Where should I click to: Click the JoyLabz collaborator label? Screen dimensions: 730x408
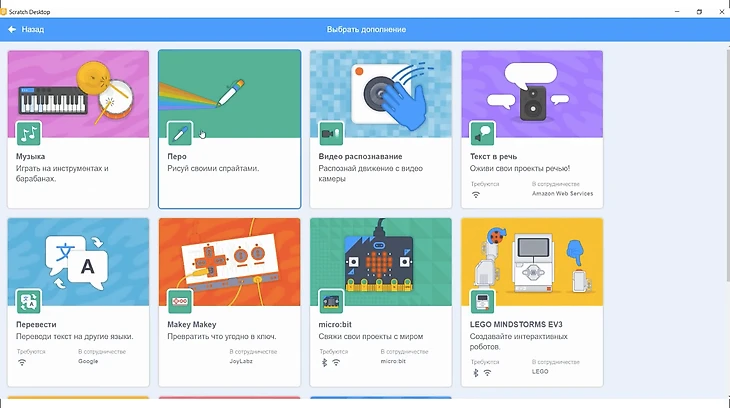point(241,361)
